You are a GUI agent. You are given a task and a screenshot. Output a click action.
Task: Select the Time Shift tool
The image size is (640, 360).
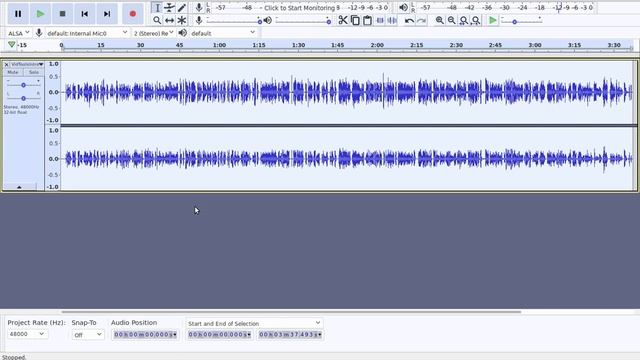pyautogui.click(x=169, y=20)
